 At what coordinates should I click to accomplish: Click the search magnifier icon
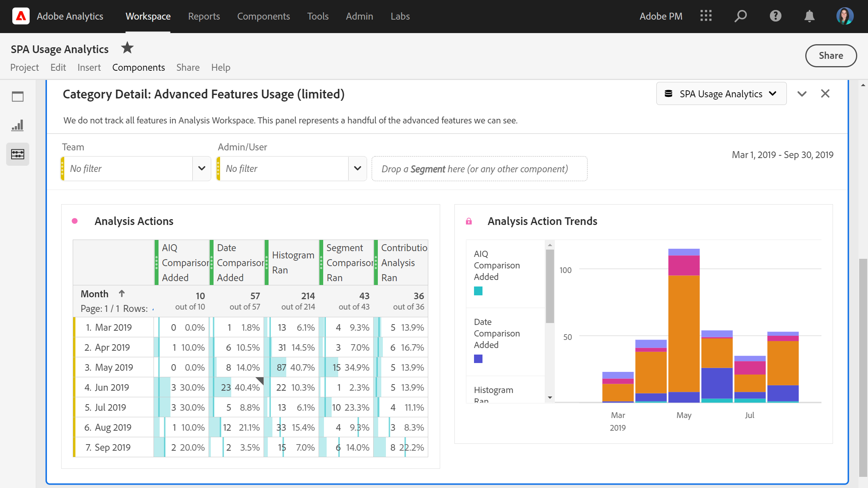(x=740, y=16)
